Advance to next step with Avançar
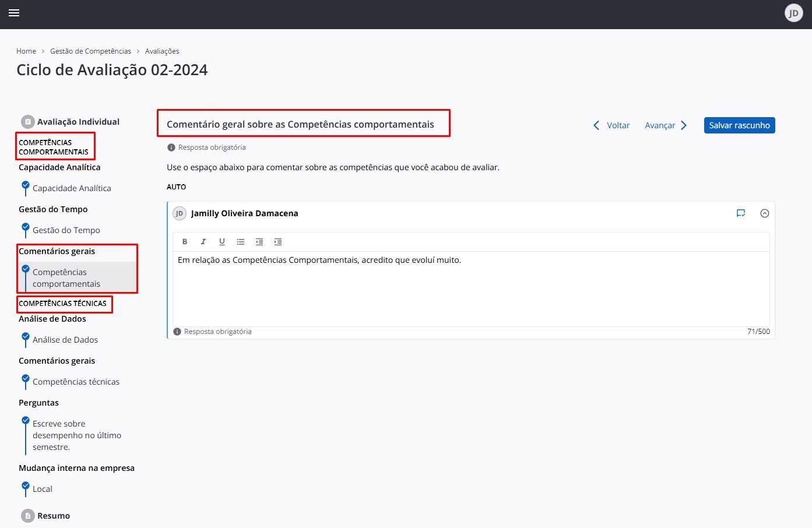812x528 pixels. [666, 125]
